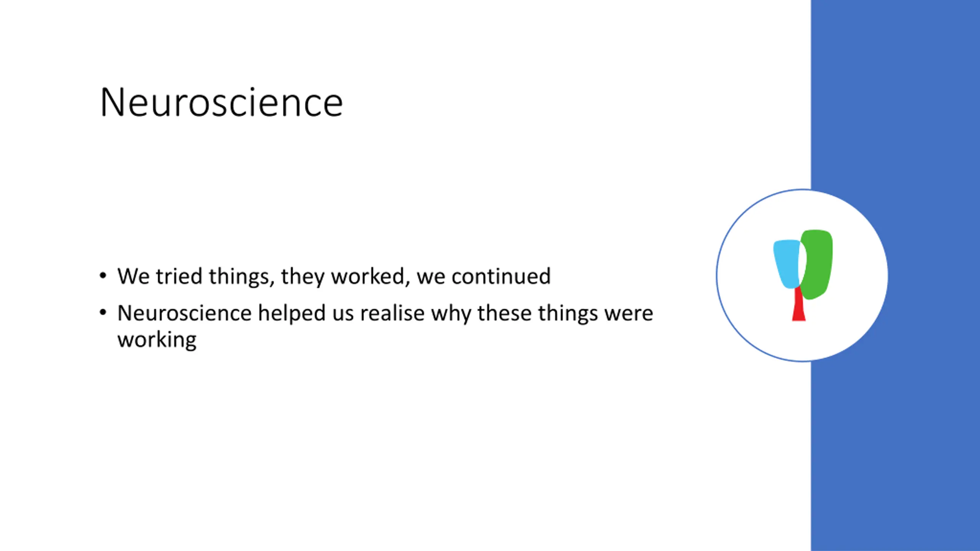Click the word "We" starting the first bullet
The width and height of the screenshot is (980, 551).
coord(133,276)
